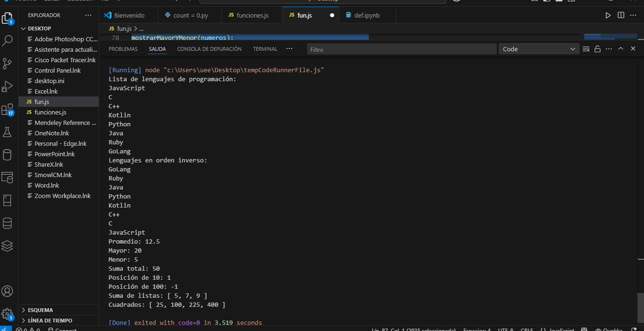Open the Explorer view in activity bar

pos(7,18)
